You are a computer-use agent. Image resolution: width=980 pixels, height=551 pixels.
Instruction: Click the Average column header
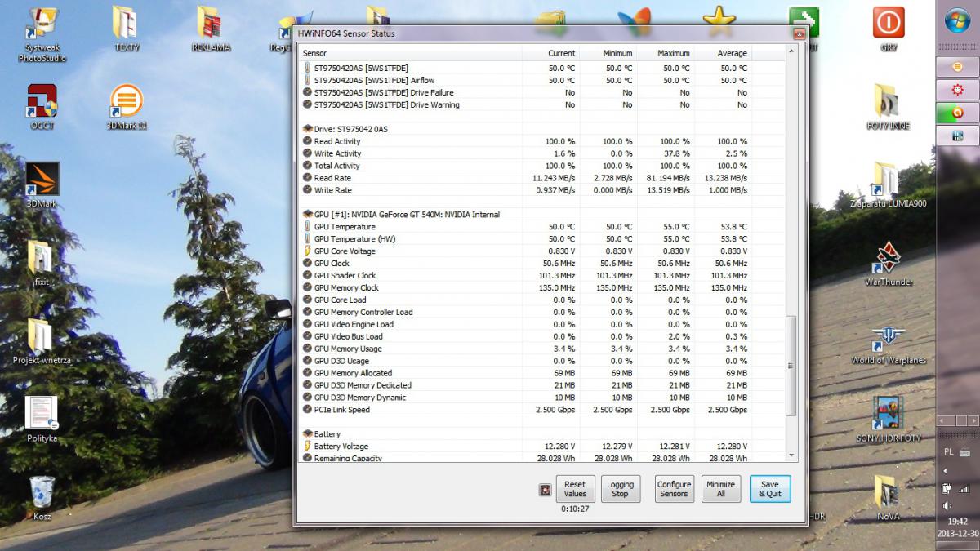coord(723,53)
